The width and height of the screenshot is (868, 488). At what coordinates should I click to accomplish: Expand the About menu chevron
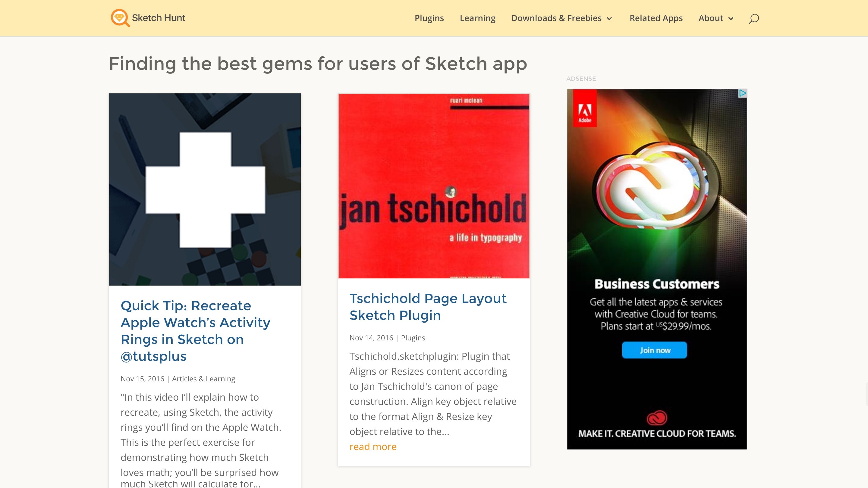[x=731, y=19]
